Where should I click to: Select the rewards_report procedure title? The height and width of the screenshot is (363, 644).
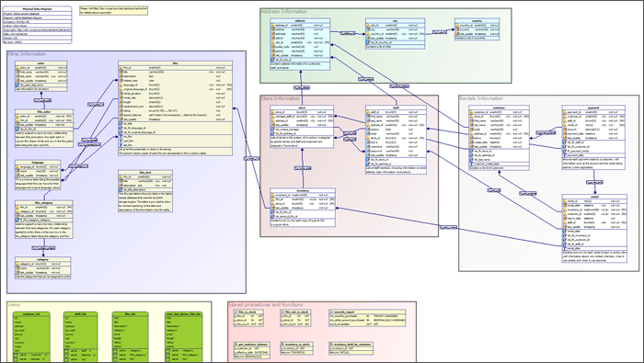(367, 312)
